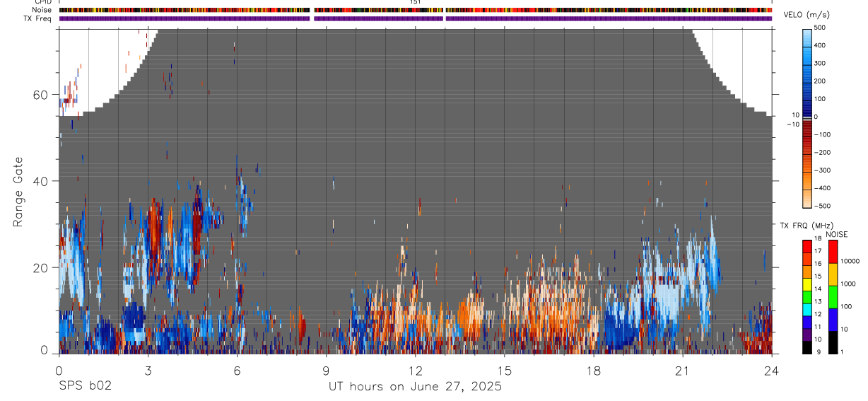Click the '1000' noise legend label
868x401 pixels.
(x=848, y=284)
